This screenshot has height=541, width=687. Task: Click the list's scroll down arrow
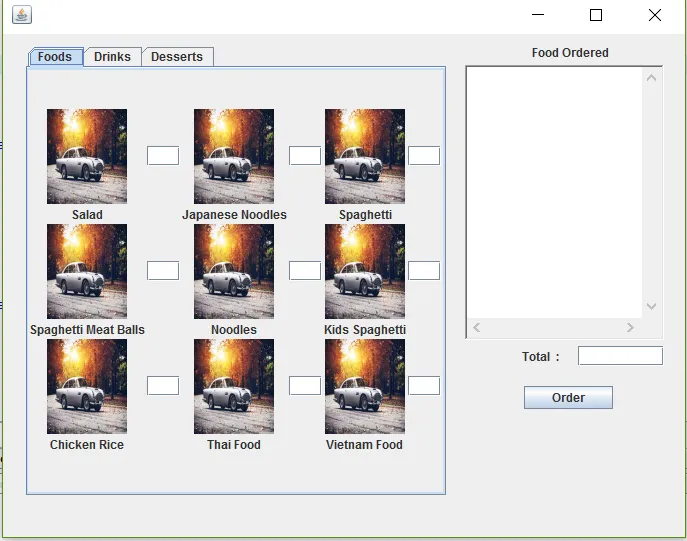[652, 306]
